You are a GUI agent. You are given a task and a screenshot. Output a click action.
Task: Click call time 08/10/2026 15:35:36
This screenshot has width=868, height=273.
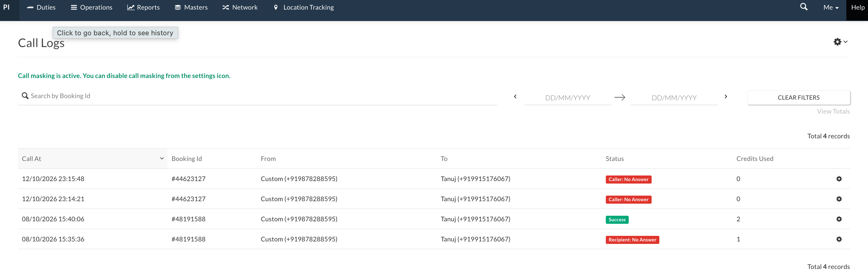click(x=53, y=239)
